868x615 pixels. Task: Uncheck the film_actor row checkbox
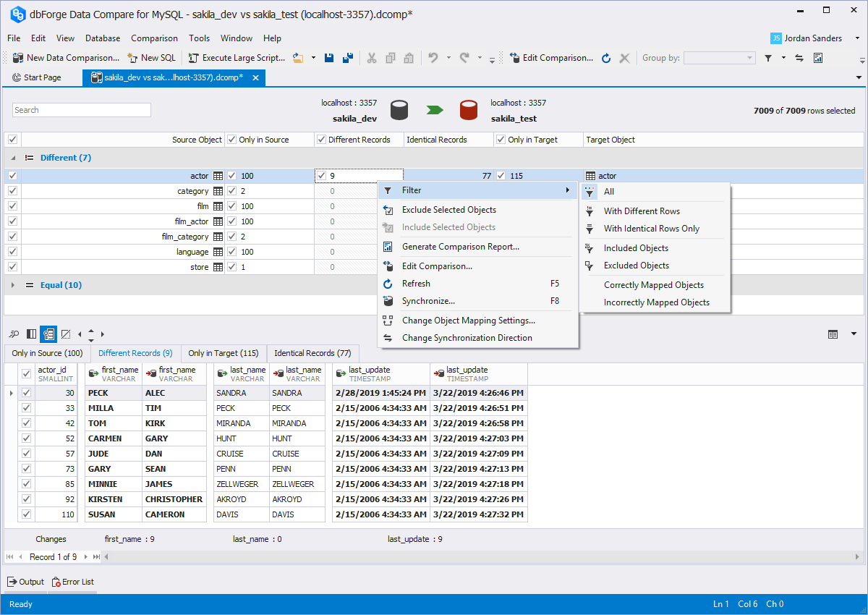coord(12,221)
